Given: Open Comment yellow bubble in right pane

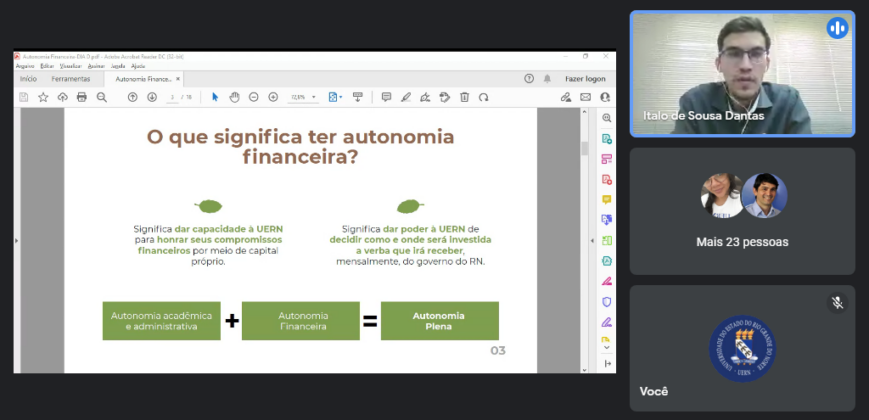Looking at the screenshot, I should (607, 199).
